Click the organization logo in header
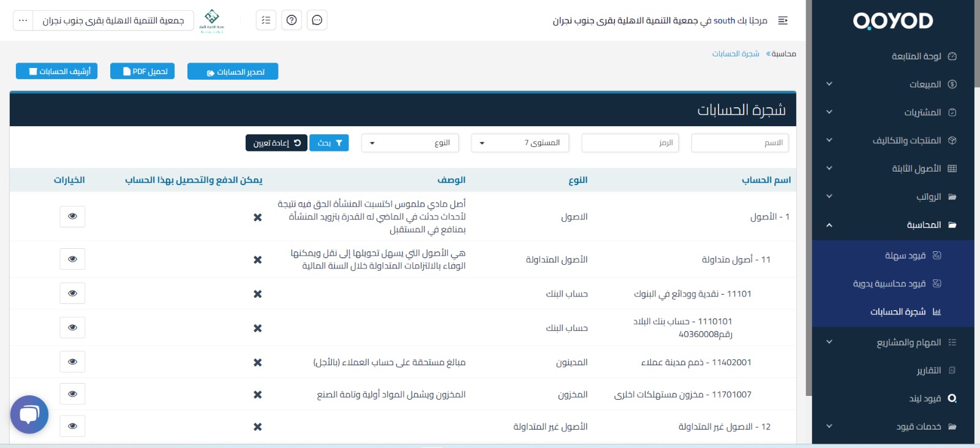The height and width of the screenshot is (448, 980). [212, 20]
